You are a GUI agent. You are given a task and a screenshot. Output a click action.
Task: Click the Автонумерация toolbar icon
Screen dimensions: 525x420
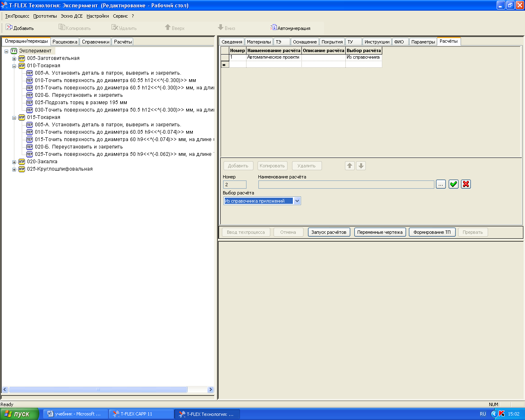tap(274, 27)
